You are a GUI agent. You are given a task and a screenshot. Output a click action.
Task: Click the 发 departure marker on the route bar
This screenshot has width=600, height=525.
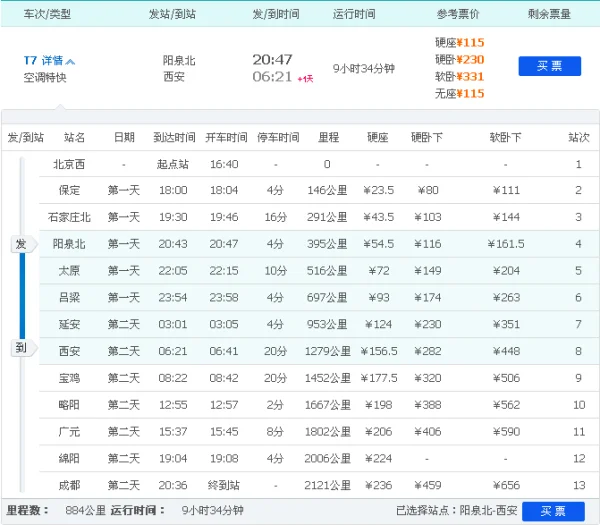[23, 244]
